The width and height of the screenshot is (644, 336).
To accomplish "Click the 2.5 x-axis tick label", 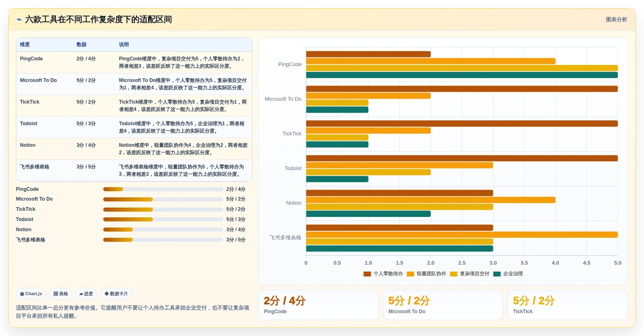I will (462, 263).
